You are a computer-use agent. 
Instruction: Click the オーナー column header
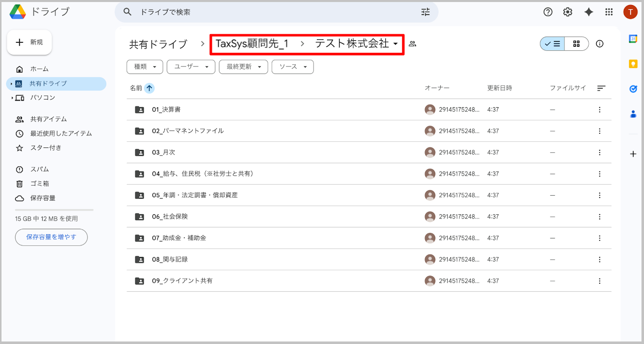437,88
